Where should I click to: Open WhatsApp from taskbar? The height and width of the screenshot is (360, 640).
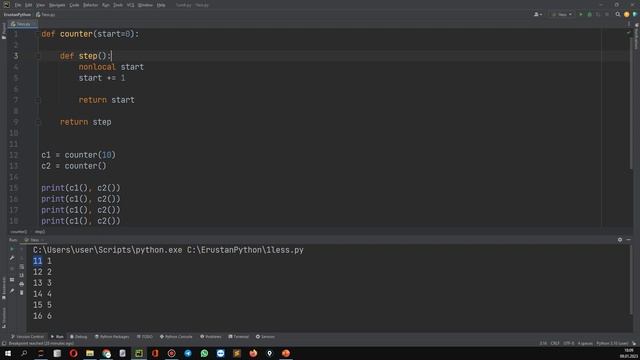204,353
